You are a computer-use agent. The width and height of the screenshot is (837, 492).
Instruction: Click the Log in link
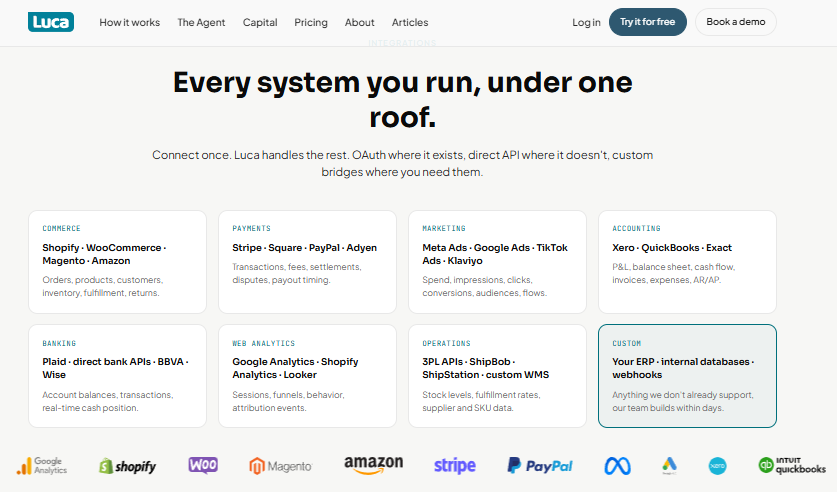point(586,22)
